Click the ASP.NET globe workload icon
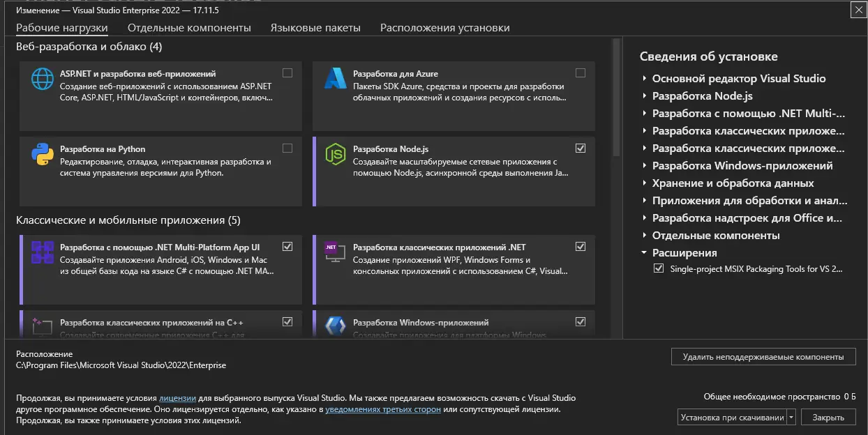This screenshot has height=435, width=868. [x=43, y=79]
